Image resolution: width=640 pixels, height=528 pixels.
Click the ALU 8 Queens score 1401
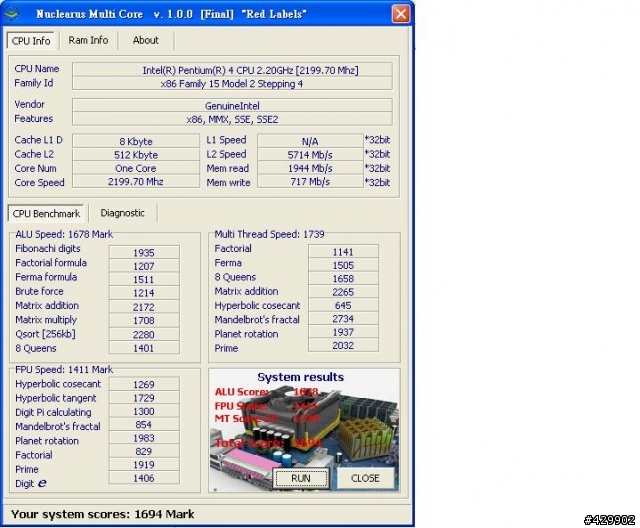(144, 348)
